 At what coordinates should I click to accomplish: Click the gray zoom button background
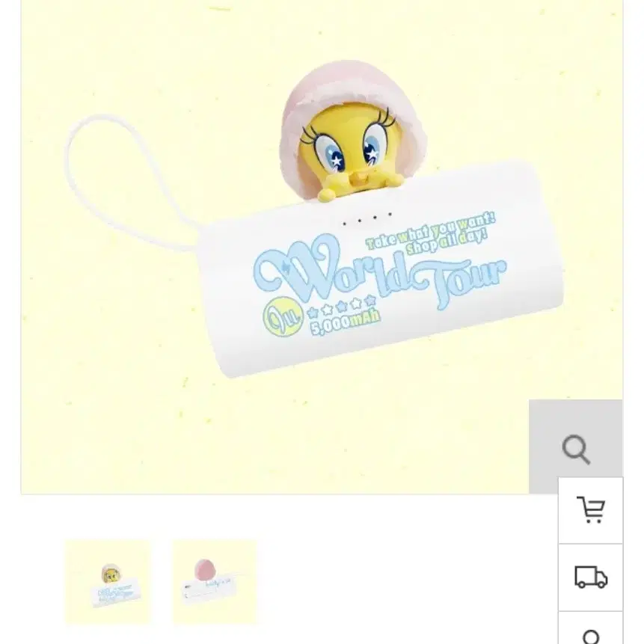pyautogui.click(x=576, y=447)
